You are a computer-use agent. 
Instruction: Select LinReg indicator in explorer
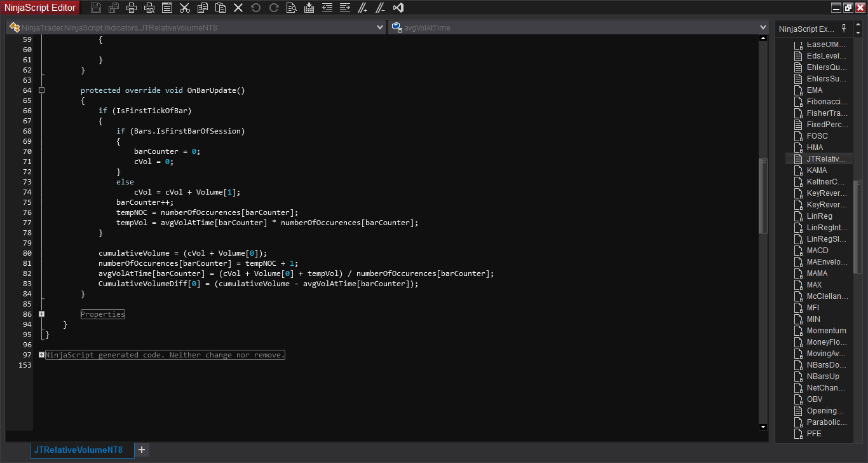point(820,216)
